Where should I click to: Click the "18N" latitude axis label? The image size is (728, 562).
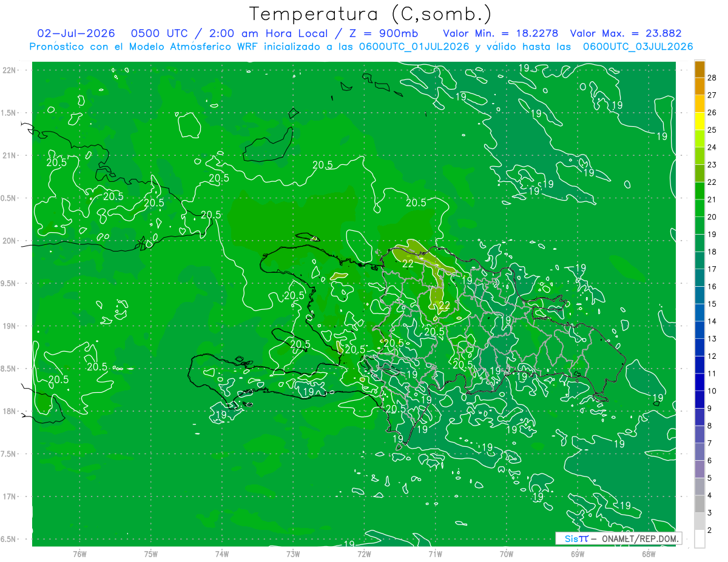(x=10, y=411)
